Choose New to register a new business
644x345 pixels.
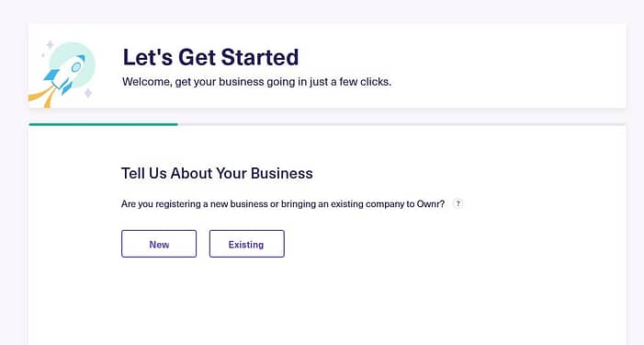(159, 244)
